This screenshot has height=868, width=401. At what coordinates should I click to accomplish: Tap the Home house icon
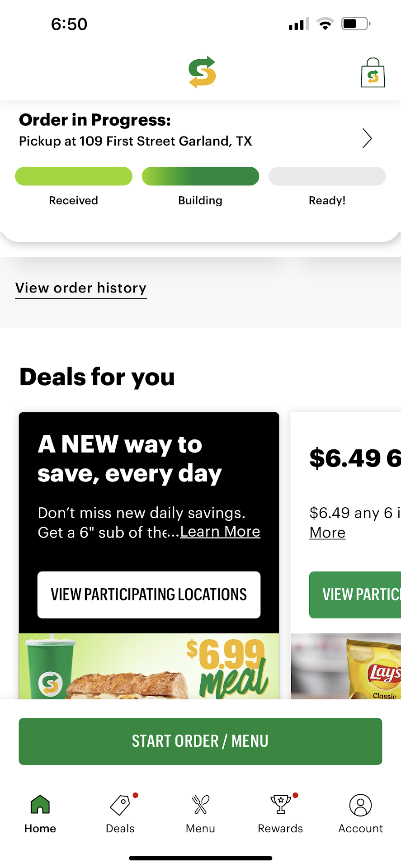pyautogui.click(x=40, y=805)
